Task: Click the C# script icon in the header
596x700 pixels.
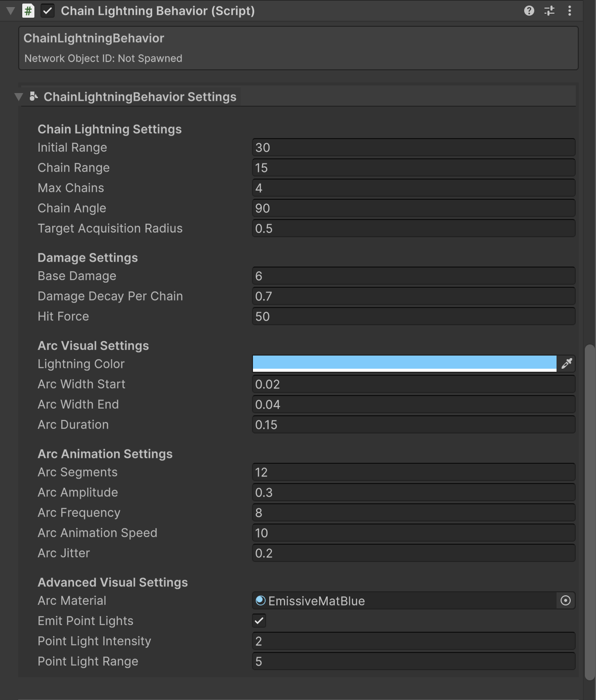Action: [29, 10]
